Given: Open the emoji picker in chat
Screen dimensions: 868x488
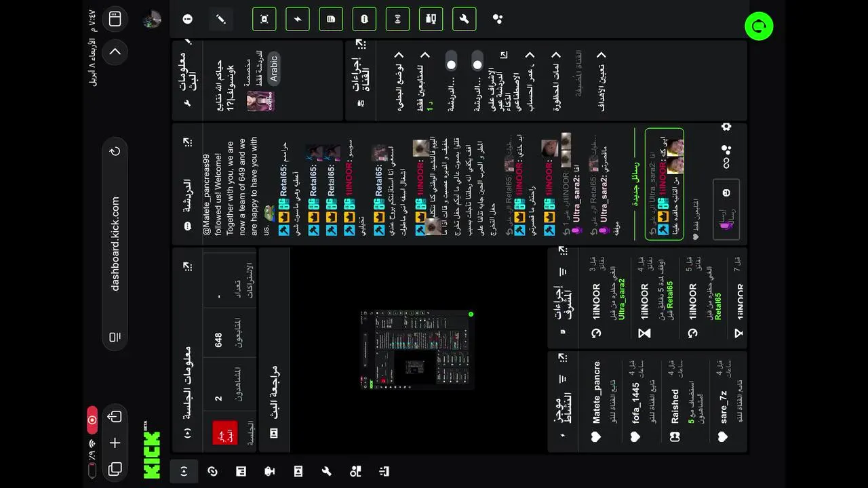Looking at the screenshot, I should (726, 193).
